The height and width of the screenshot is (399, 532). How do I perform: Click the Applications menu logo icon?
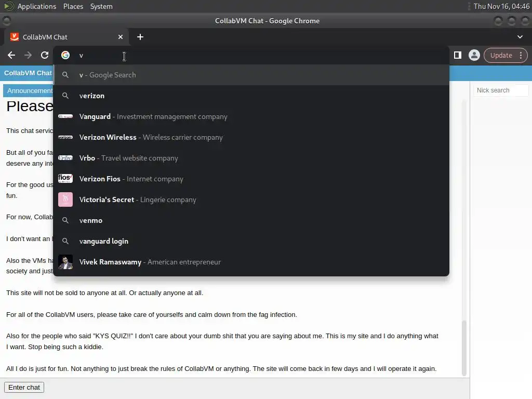pos(9,6)
